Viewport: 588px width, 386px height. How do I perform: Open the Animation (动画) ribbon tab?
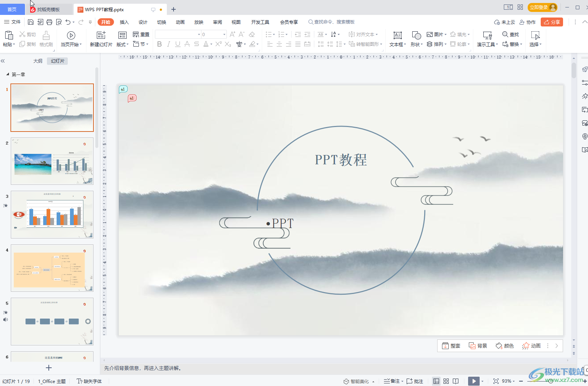[180, 22]
